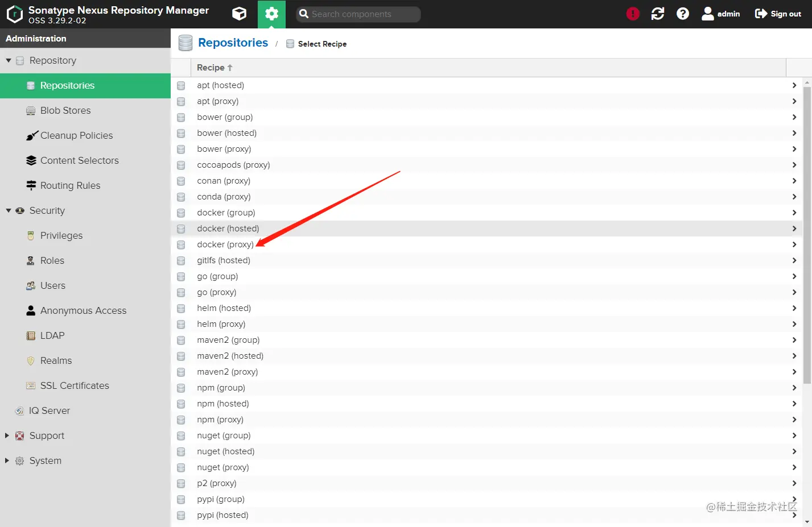The image size is (812, 527).
Task: Select the p2 (proxy) recipe
Action: click(487, 483)
